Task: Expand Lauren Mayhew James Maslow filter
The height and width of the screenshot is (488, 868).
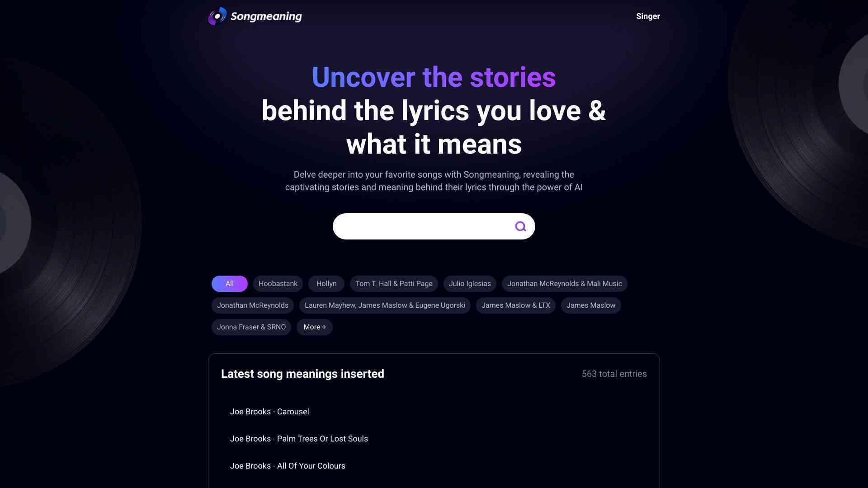Action: click(x=385, y=305)
